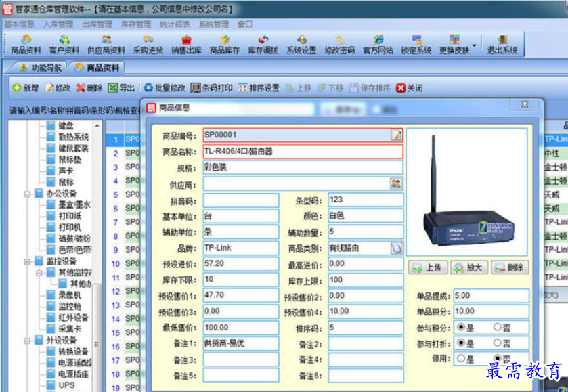Click 上传 image button
This screenshot has width=568, height=392.
(428, 267)
